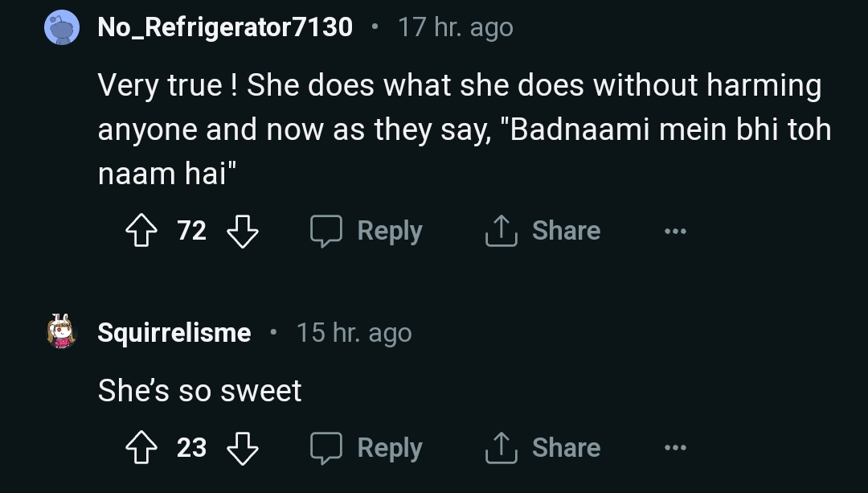Click the Squirrelisme avatar icon
This screenshot has width=868, height=493.
click(x=61, y=332)
